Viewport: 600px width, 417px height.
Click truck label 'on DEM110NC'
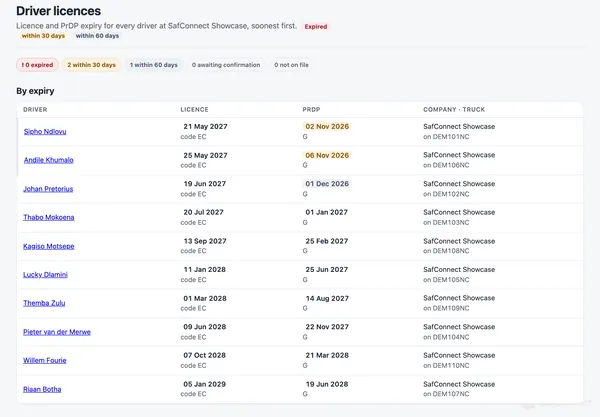click(446, 366)
